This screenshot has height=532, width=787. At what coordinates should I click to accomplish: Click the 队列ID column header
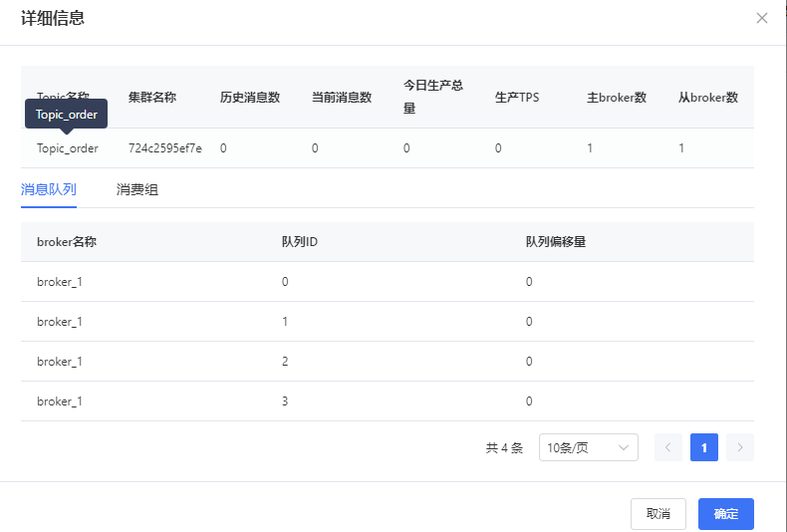pyautogui.click(x=300, y=242)
